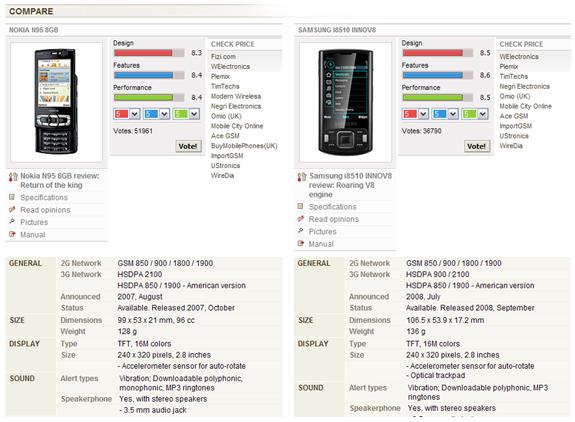This screenshot has height=422, width=575.
Task: Open the green Performance rating dropdown for Samsung
Action: (x=475, y=114)
